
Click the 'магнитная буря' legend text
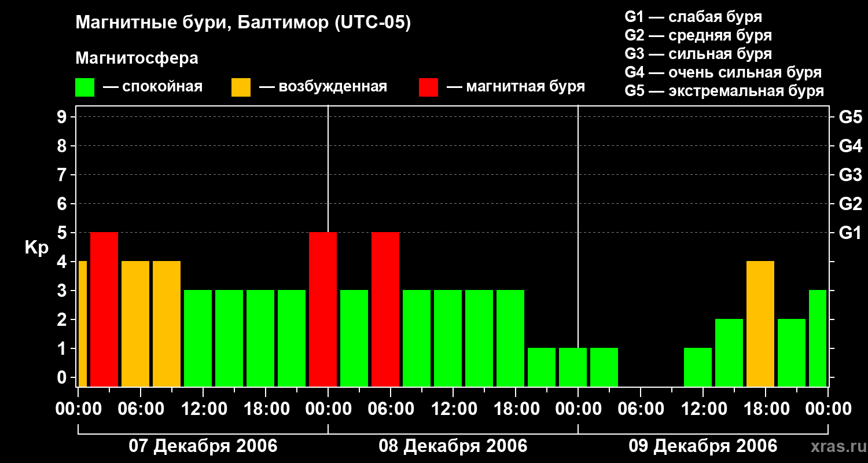pyautogui.click(x=525, y=87)
